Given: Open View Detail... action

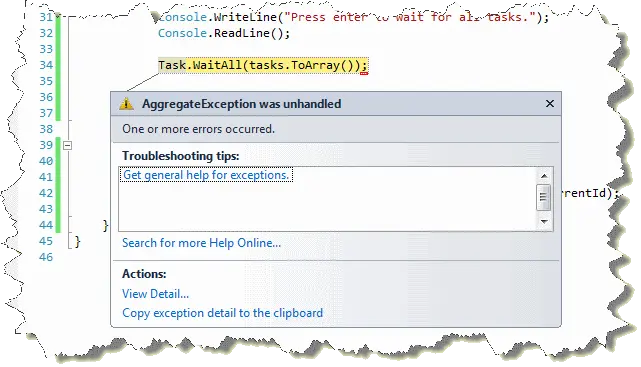Looking at the screenshot, I should [155, 294].
